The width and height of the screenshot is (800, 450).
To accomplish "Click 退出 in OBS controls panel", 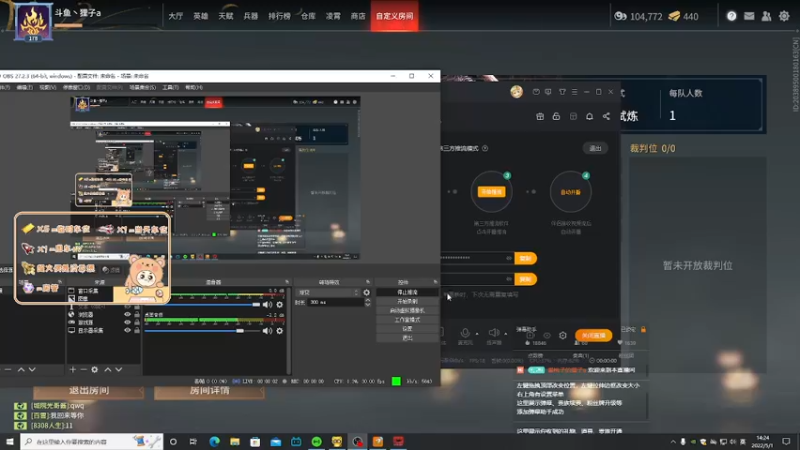I will (407, 338).
